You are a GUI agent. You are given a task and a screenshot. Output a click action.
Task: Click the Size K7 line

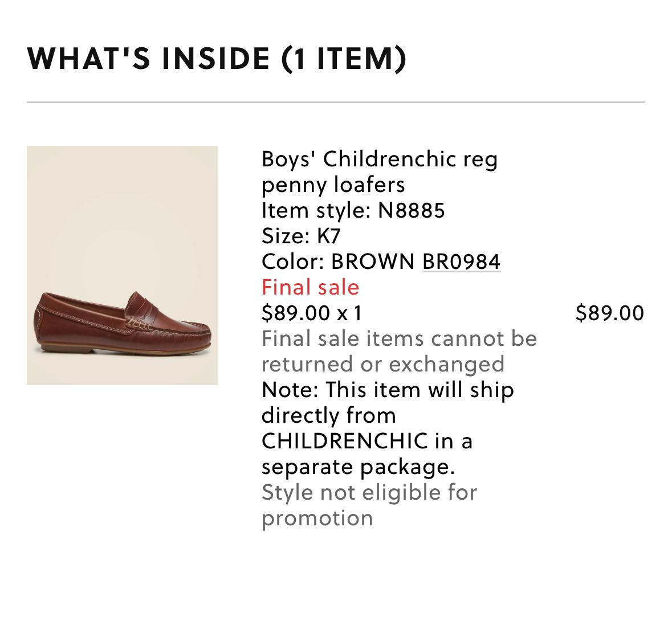(x=301, y=236)
